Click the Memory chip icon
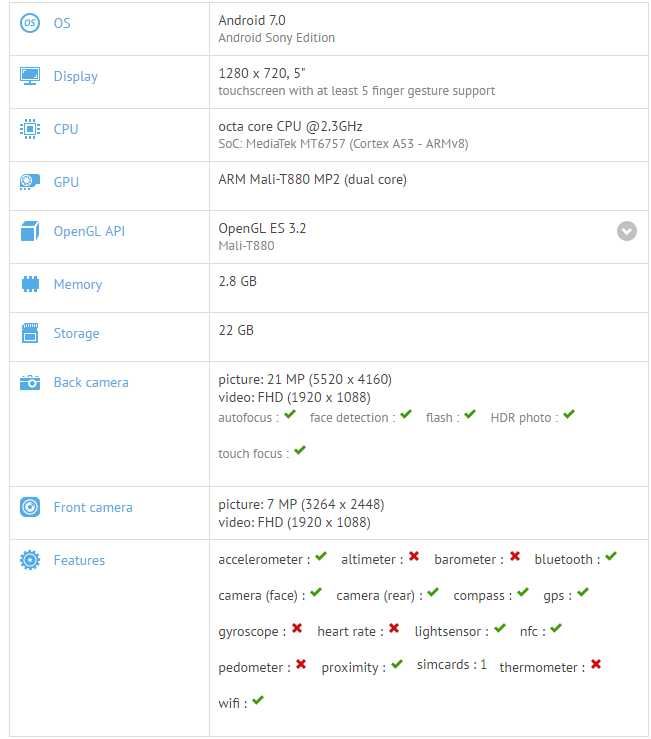This screenshot has width=651, height=739. coord(30,284)
